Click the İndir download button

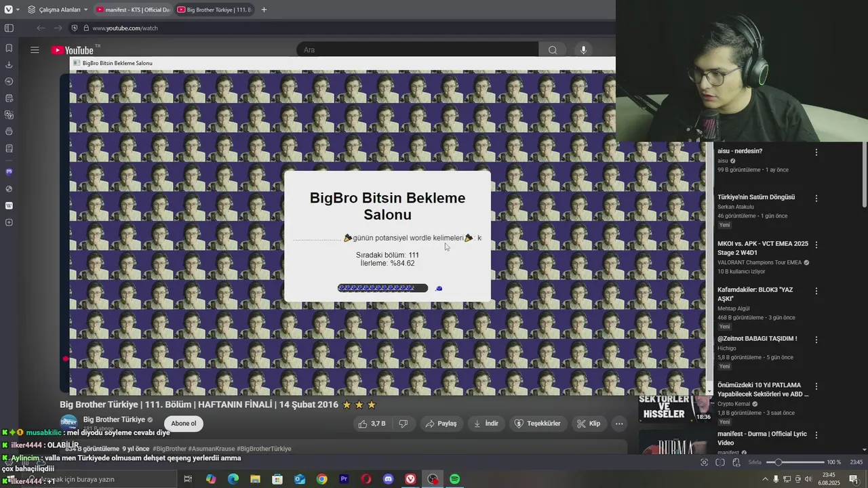click(x=486, y=424)
